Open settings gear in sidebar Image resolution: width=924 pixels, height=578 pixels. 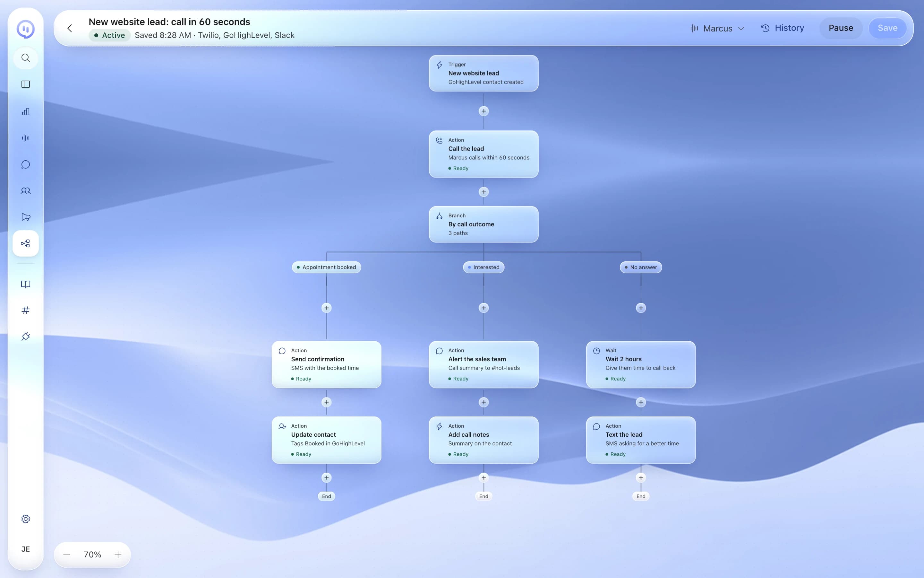point(26,519)
